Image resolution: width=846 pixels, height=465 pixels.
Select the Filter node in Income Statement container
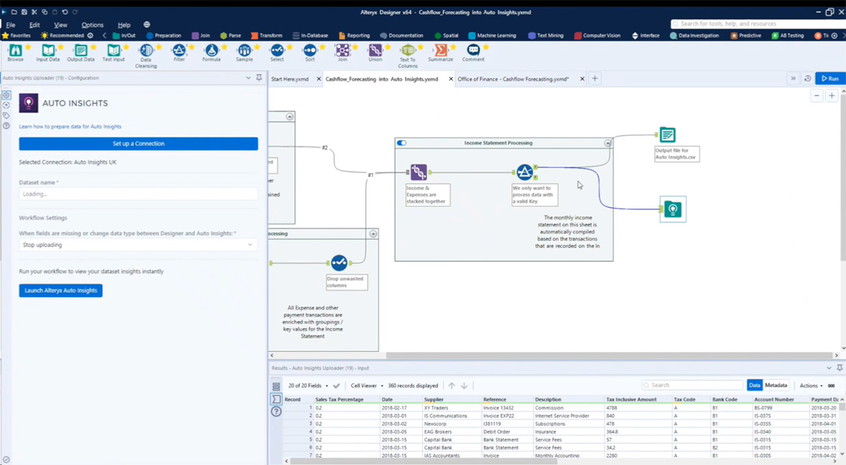pyautogui.click(x=524, y=172)
